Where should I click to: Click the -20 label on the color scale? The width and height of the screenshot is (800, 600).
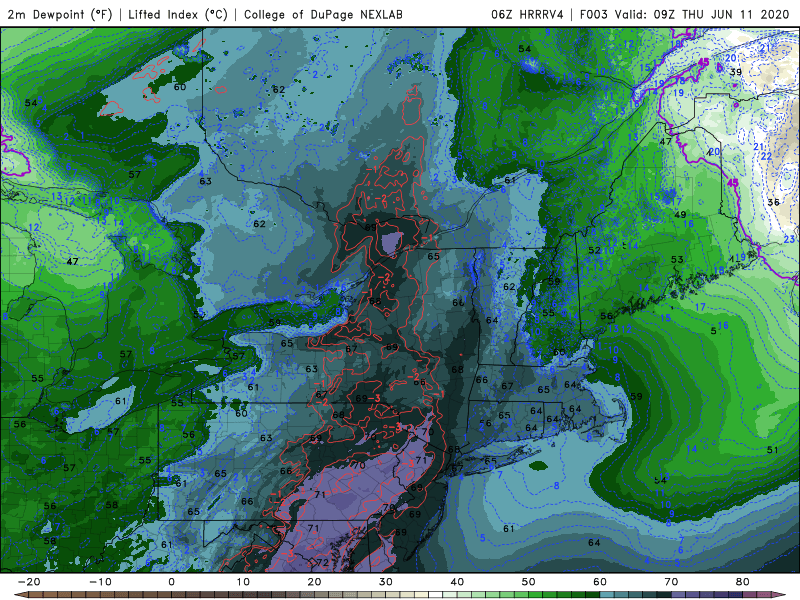pos(29,582)
